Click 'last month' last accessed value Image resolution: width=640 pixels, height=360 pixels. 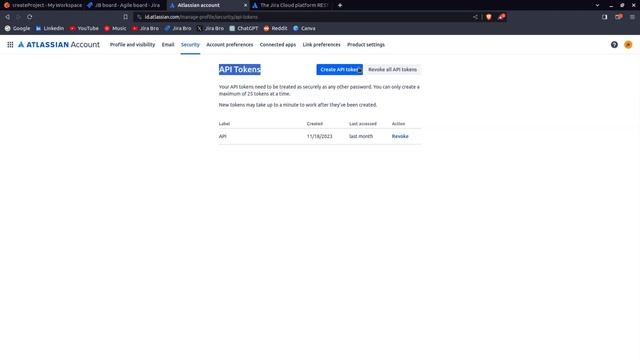click(361, 136)
